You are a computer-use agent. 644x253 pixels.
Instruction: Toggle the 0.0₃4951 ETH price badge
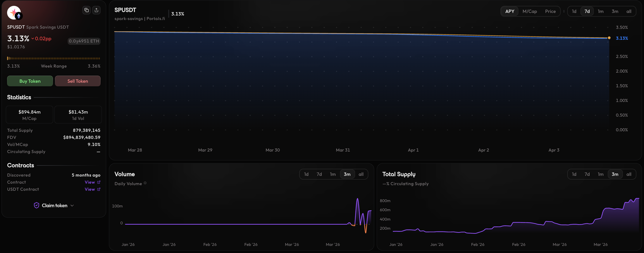coord(84,41)
